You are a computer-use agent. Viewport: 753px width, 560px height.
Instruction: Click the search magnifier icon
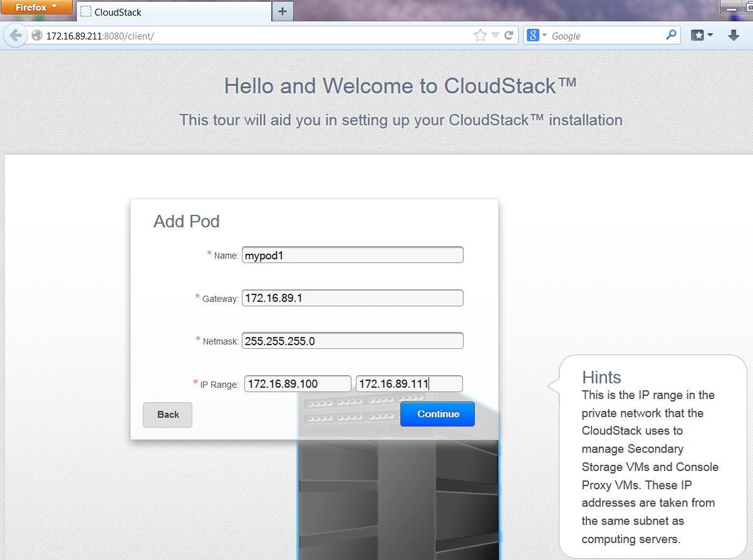pos(671,35)
